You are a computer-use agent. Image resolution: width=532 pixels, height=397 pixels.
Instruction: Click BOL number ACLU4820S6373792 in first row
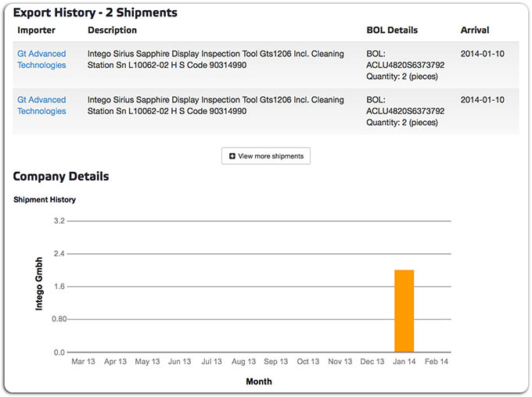click(405, 65)
